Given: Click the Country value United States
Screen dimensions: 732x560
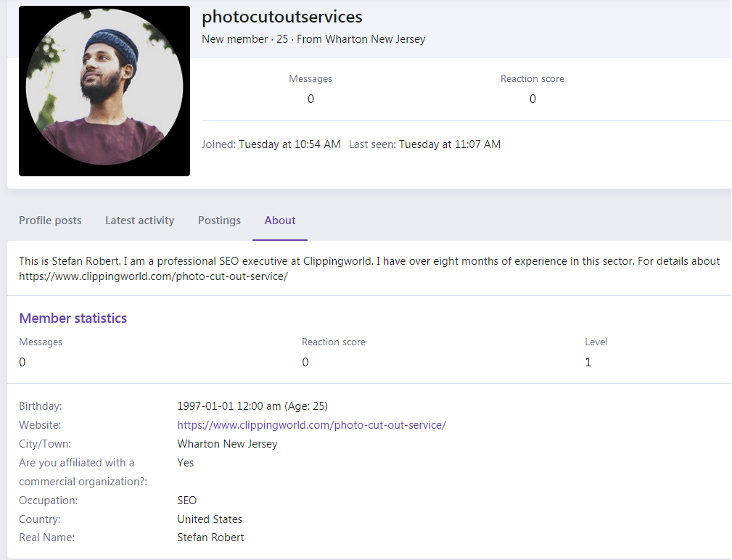Looking at the screenshot, I should pos(210,519).
